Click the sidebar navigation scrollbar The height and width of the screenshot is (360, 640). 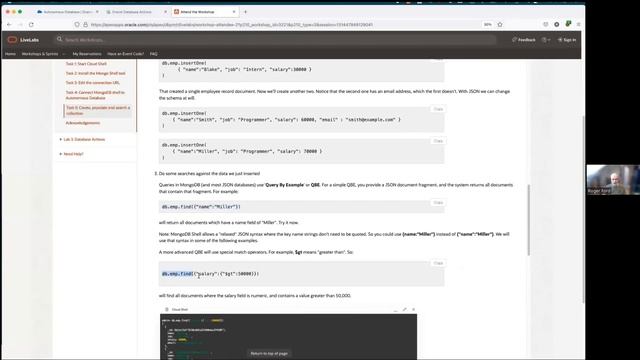[x=136, y=96]
